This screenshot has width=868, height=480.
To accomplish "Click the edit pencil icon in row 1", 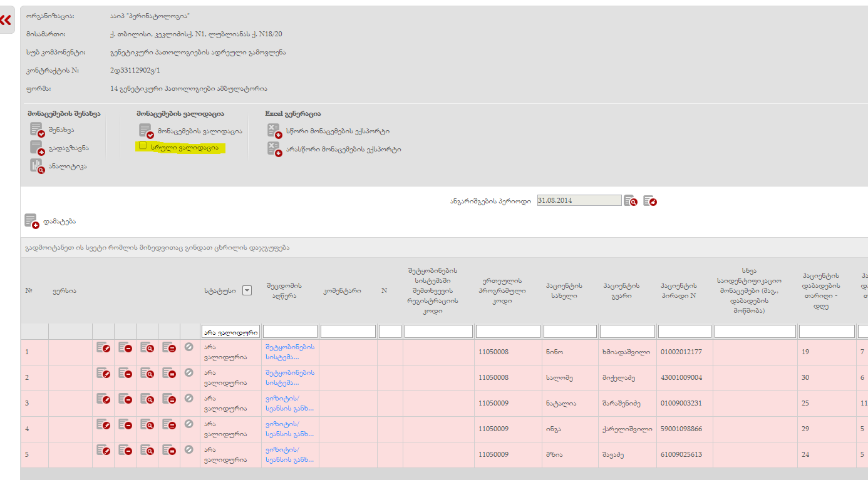I will [x=103, y=347].
